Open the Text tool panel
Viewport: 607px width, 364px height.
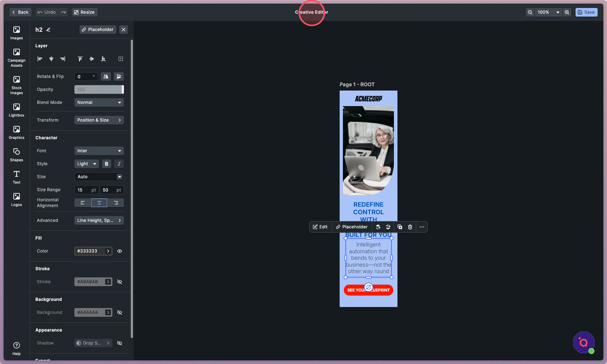pos(16,177)
